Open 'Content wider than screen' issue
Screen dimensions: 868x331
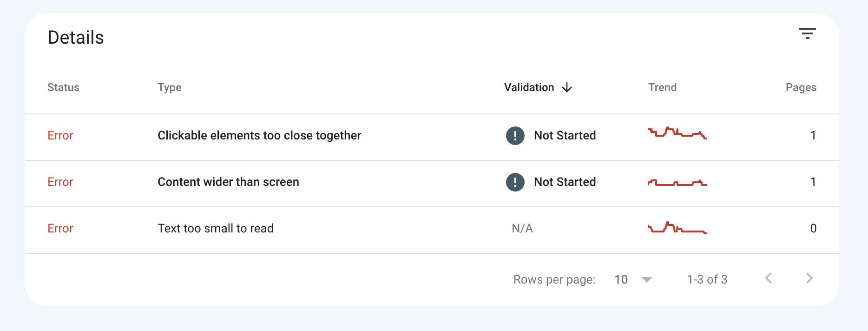pos(228,182)
